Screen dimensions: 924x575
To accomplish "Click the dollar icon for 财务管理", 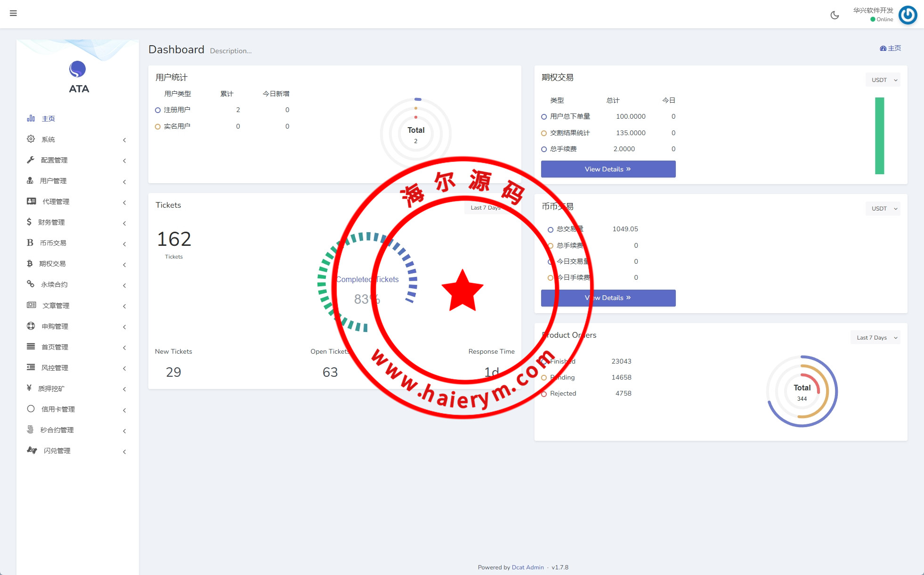I will 29,222.
